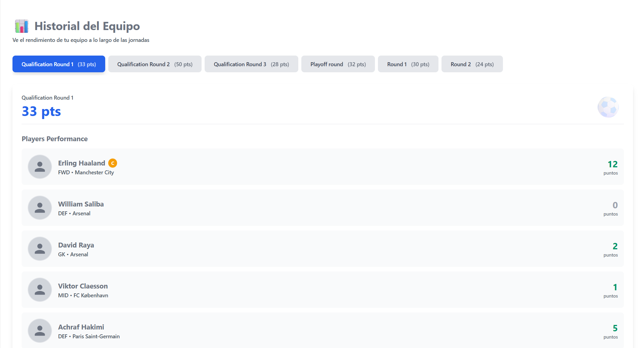Click the bar chart icon beside Historial del Equipo
Image resolution: width=644 pixels, height=348 pixels.
tap(22, 26)
